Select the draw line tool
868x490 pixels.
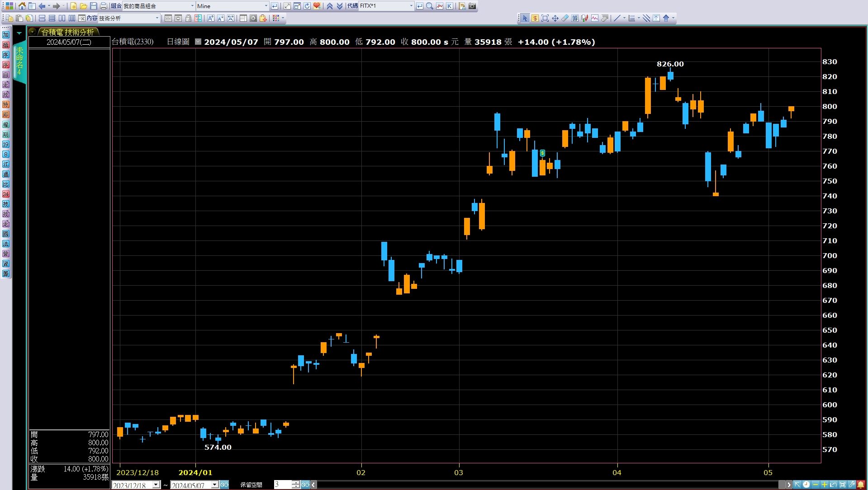(x=617, y=18)
